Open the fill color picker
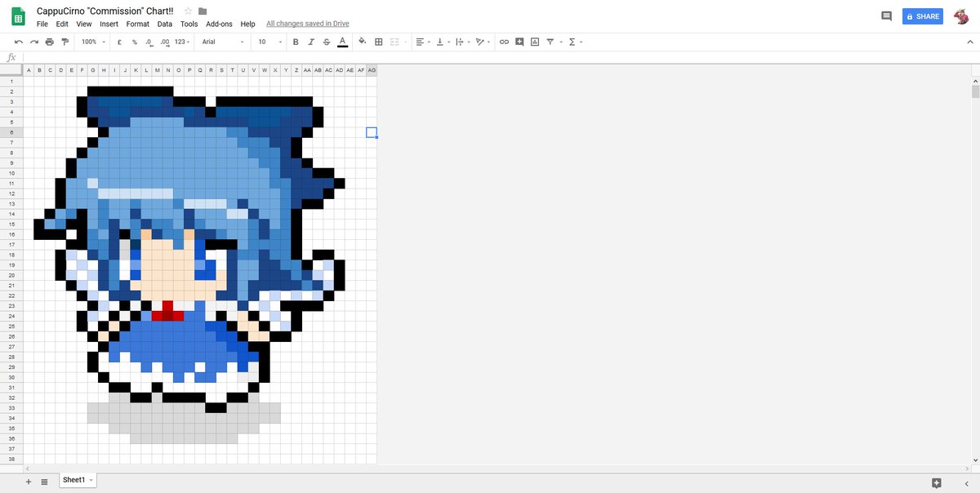Viewport: 980px width, 493px height. (363, 42)
